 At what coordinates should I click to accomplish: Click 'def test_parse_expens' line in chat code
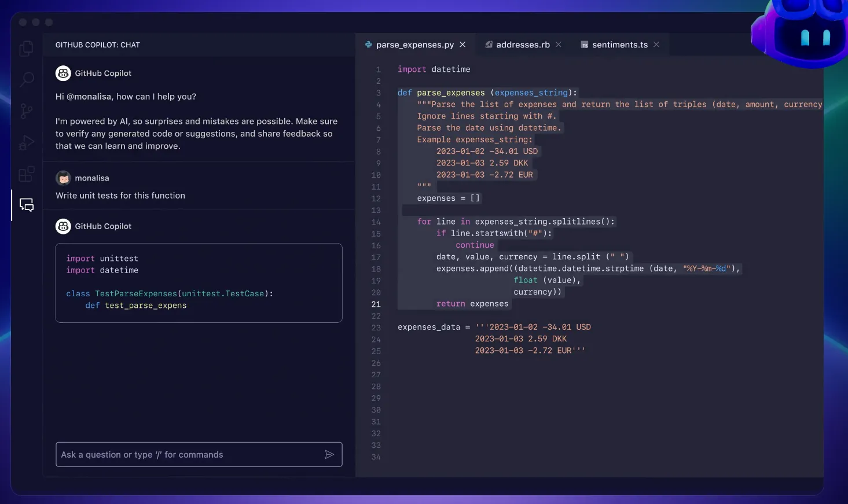pos(136,306)
